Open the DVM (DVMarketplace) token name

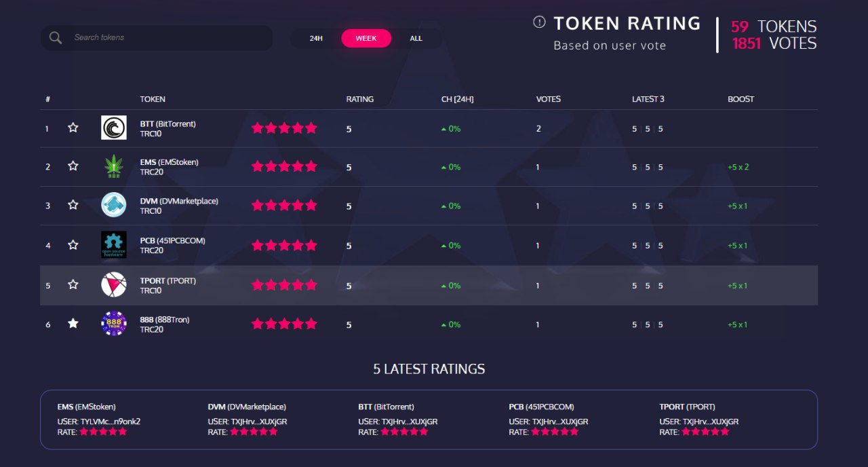coord(179,201)
